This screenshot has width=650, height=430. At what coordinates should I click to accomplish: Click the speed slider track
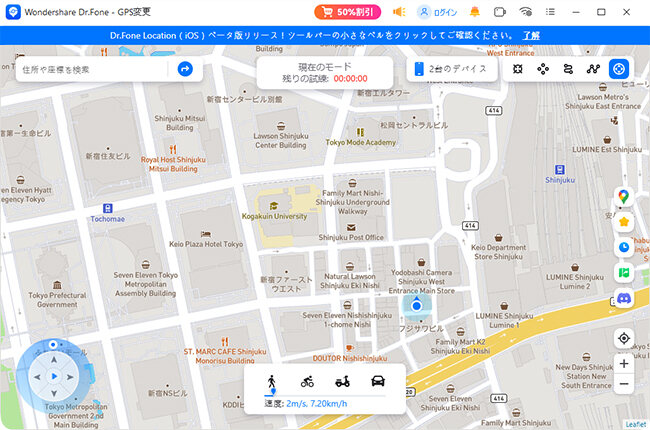(330, 396)
